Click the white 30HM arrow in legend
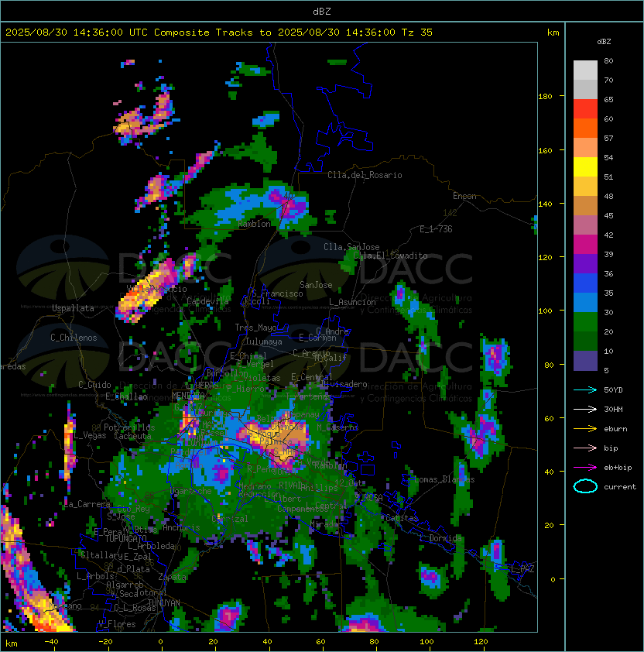644x652 pixels. point(585,410)
